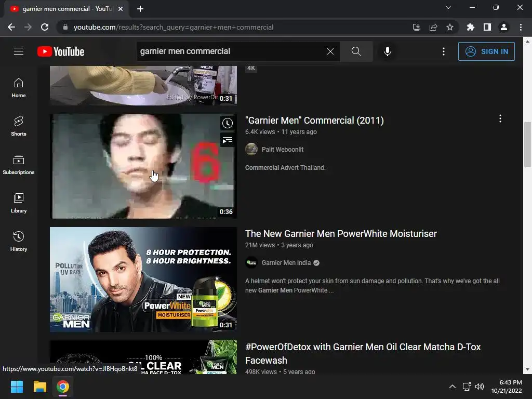Open "Garnier Men" Commercial (2011) title link

[x=314, y=121]
